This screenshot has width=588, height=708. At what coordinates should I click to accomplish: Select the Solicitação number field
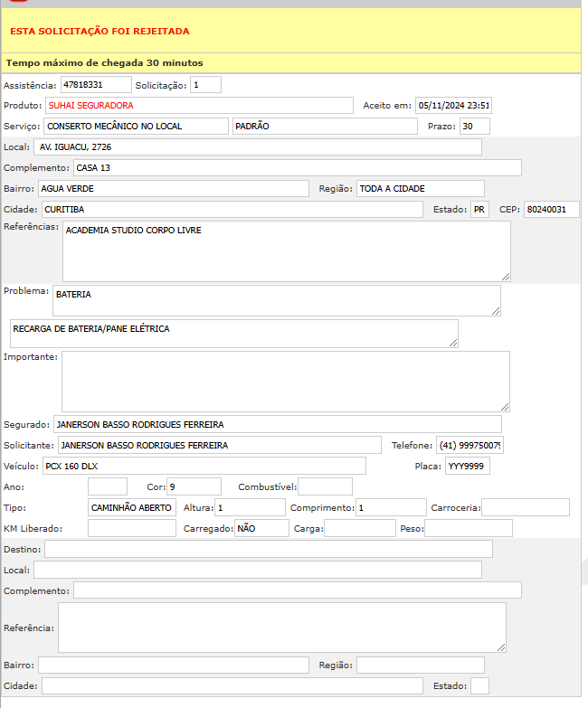(x=205, y=85)
